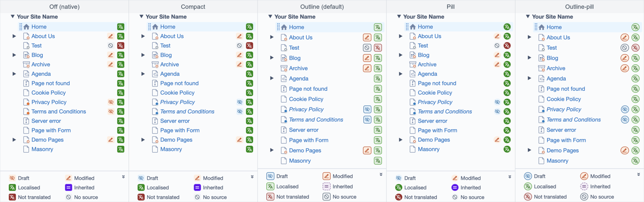Screen dimensions: 644x202
Task: Expand Blog in Compact tree
Action: click(143, 55)
